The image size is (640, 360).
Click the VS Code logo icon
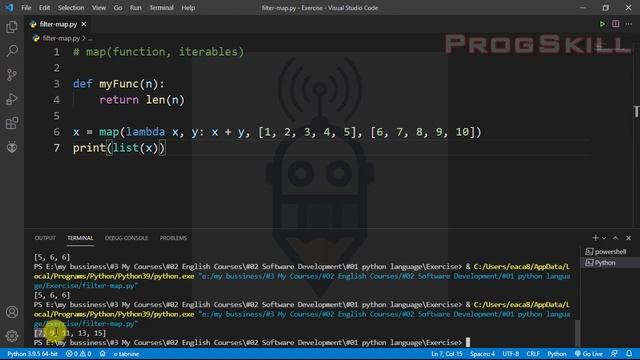[9, 7]
